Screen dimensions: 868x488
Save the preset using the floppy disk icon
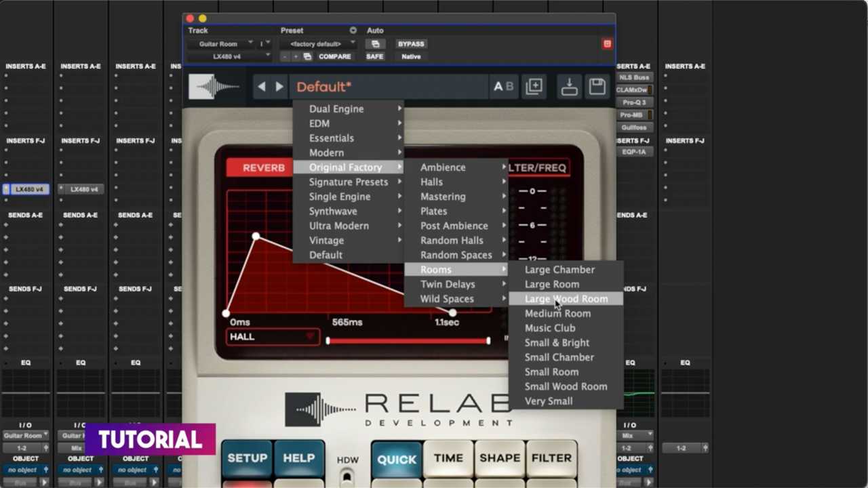point(597,86)
